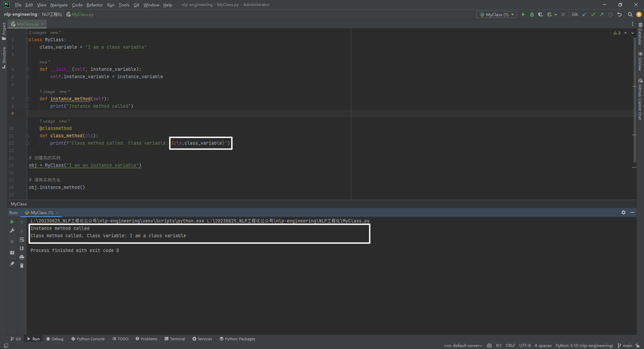Push commits with green Git up-arrow

(602, 14)
